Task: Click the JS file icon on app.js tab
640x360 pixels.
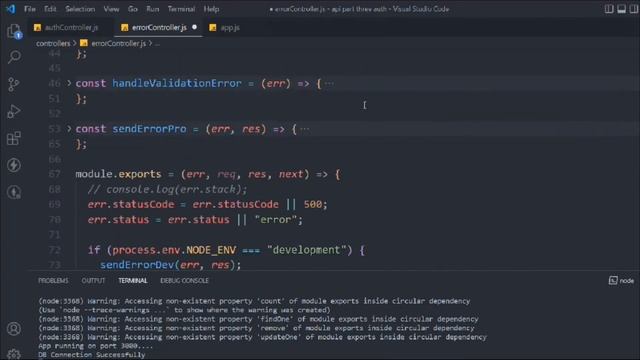Action: coord(212,27)
